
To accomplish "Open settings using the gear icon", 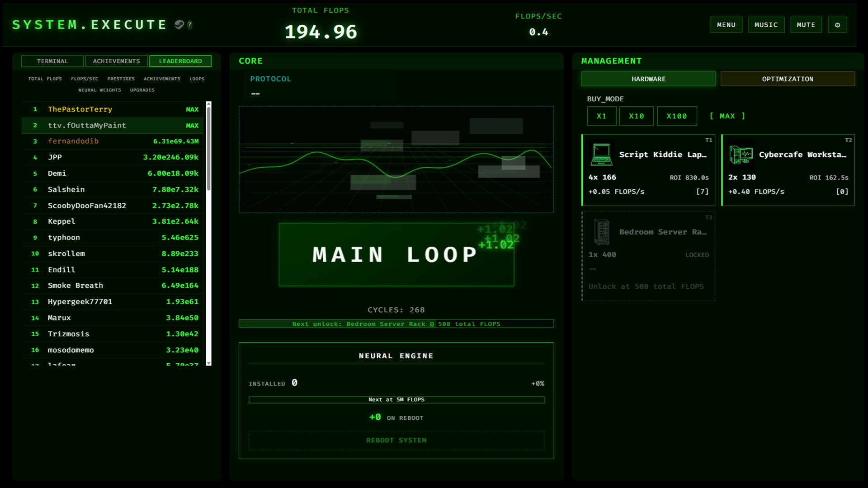I will coord(837,25).
